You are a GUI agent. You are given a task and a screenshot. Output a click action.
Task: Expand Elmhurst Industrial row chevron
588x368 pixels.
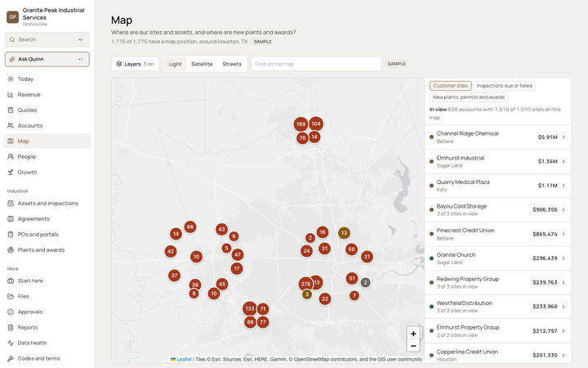(563, 161)
